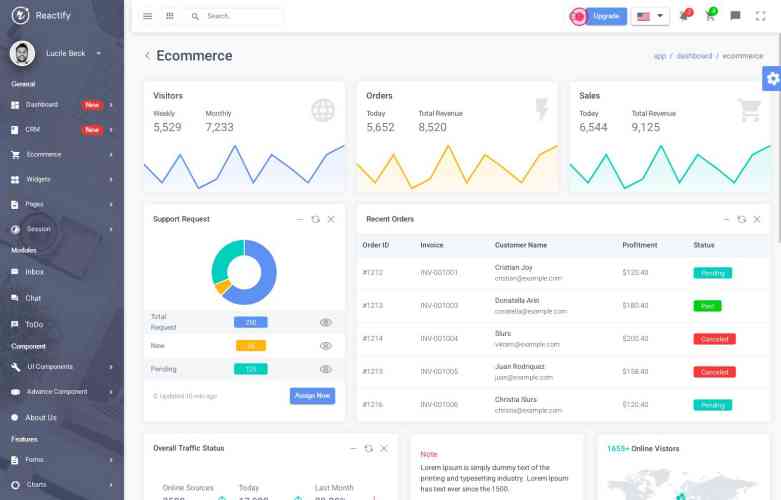
Task: Select order ID #1216 cell
Action: [x=373, y=404]
